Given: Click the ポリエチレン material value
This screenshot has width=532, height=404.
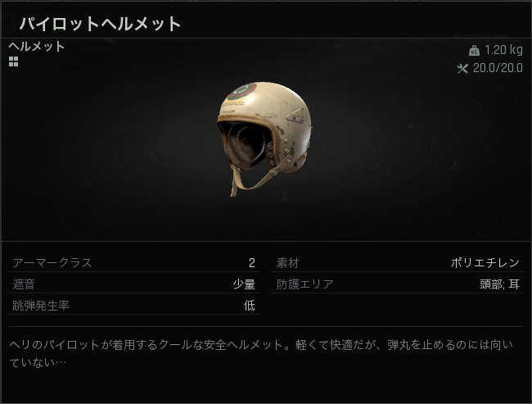Looking at the screenshot, I should [485, 263].
